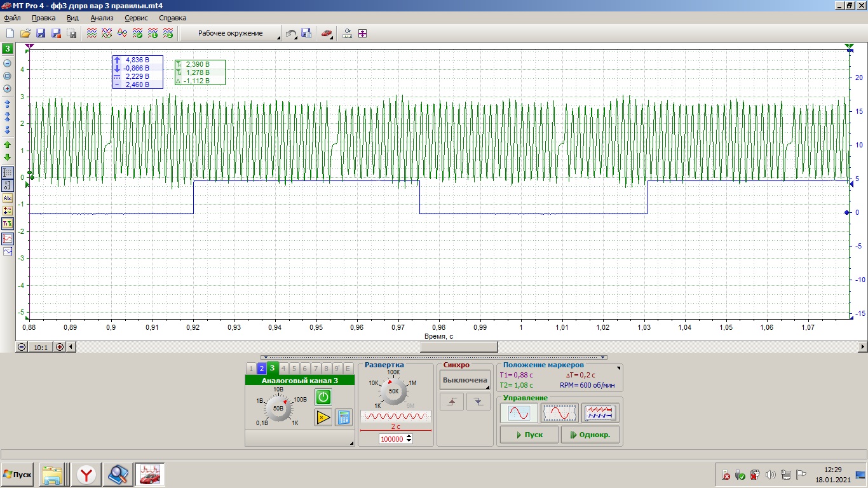Open the Анализ menu
868x488 pixels.
point(102,18)
